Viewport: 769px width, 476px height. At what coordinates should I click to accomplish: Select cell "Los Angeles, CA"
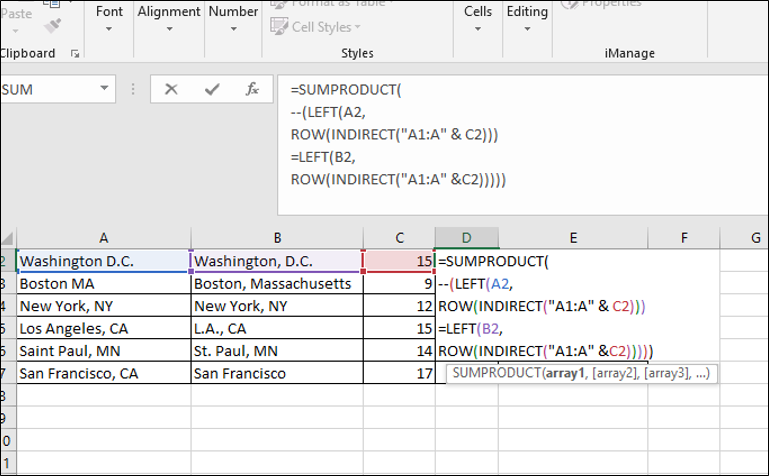tap(103, 328)
